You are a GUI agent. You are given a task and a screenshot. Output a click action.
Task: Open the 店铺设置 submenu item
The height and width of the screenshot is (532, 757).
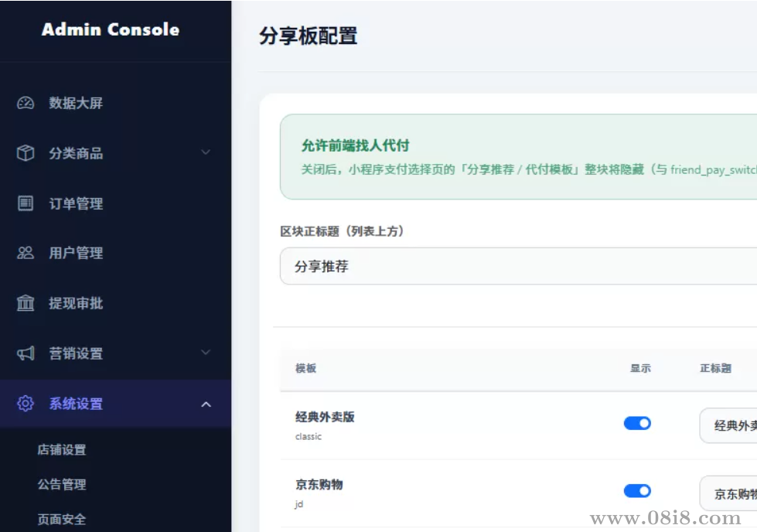[62, 450]
